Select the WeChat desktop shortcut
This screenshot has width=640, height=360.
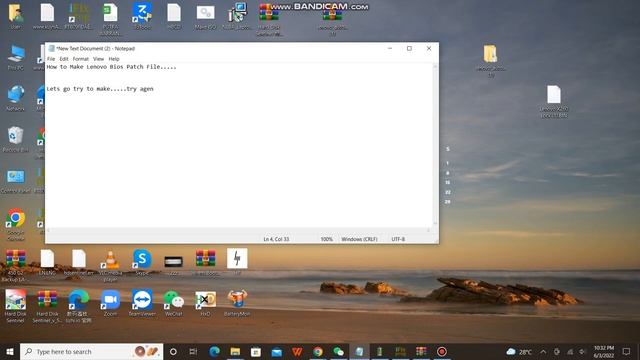pos(173,303)
